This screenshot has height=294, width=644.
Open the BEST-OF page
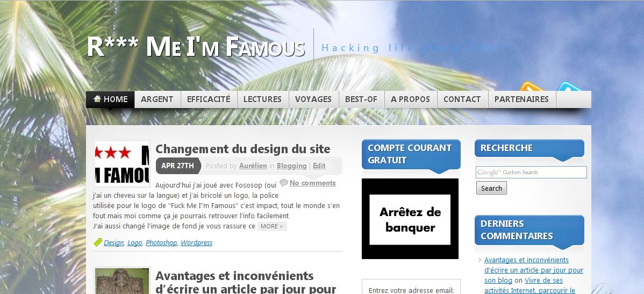361,99
